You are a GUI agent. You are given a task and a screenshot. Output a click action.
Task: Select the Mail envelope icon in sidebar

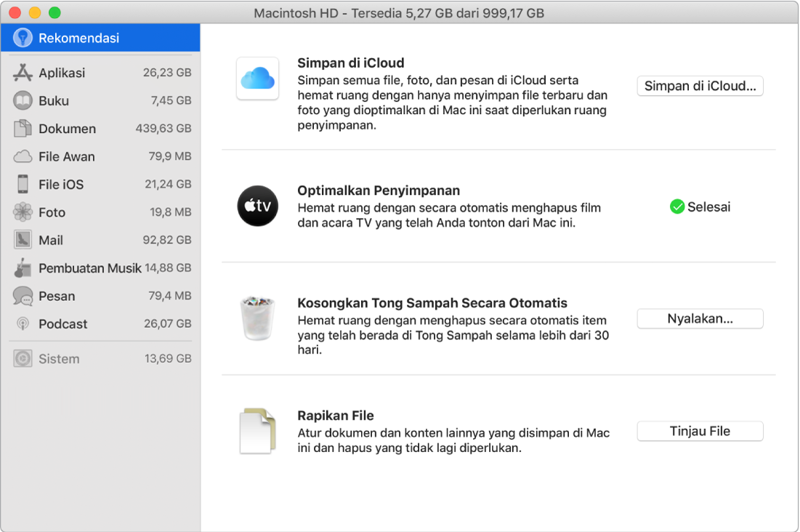tap(23, 240)
